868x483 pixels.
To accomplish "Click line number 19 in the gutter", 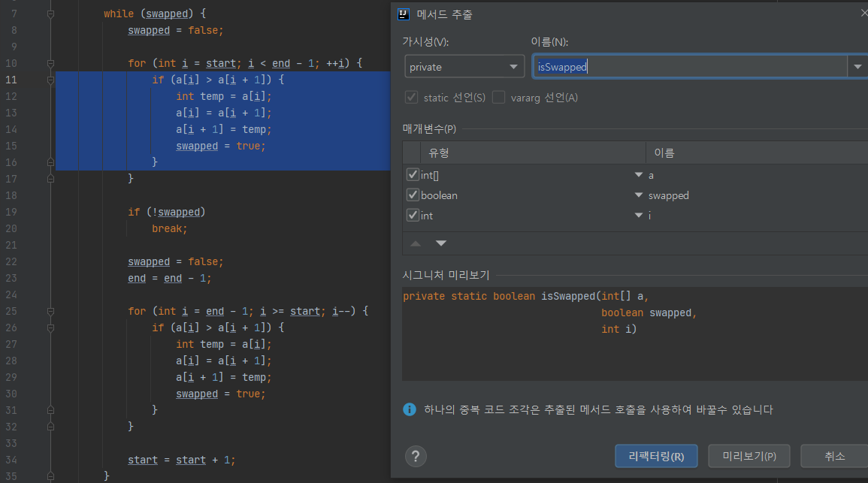I will coord(11,212).
